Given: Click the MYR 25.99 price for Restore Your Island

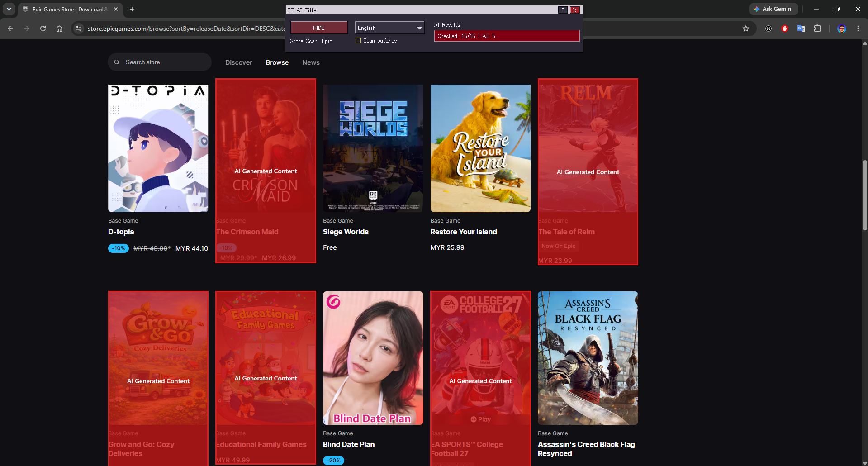Looking at the screenshot, I should pos(447,247).
